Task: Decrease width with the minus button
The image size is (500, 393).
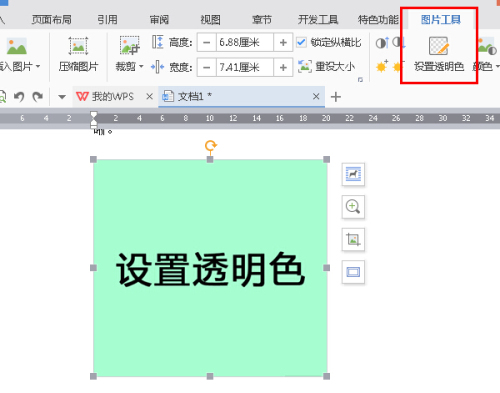Action: coord(207,67)
